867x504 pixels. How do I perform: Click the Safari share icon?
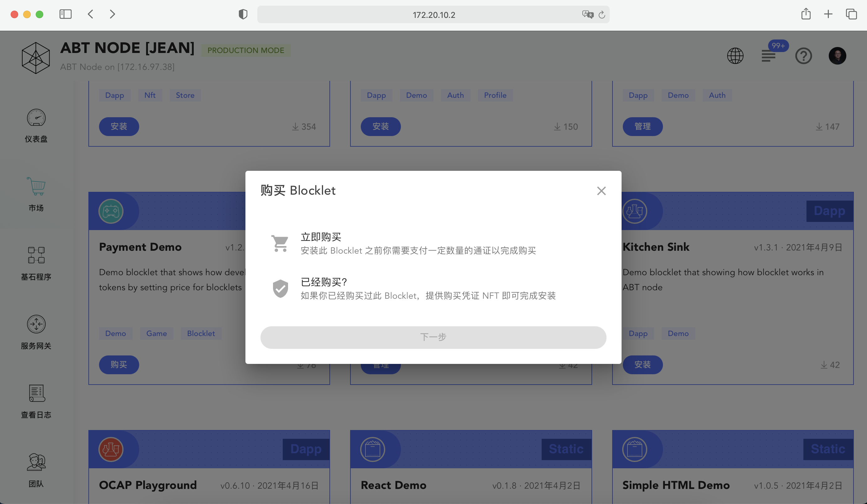tap(806, 14)
